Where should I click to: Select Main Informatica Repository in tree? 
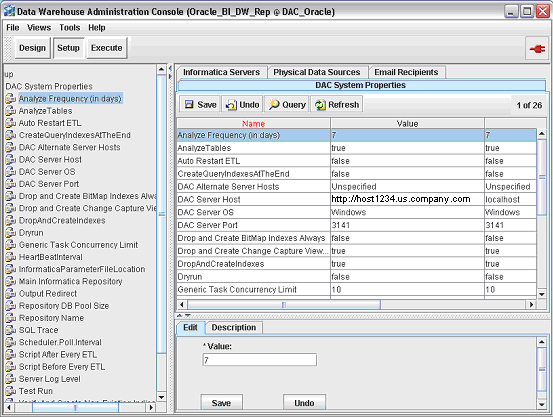pos(70,281)
